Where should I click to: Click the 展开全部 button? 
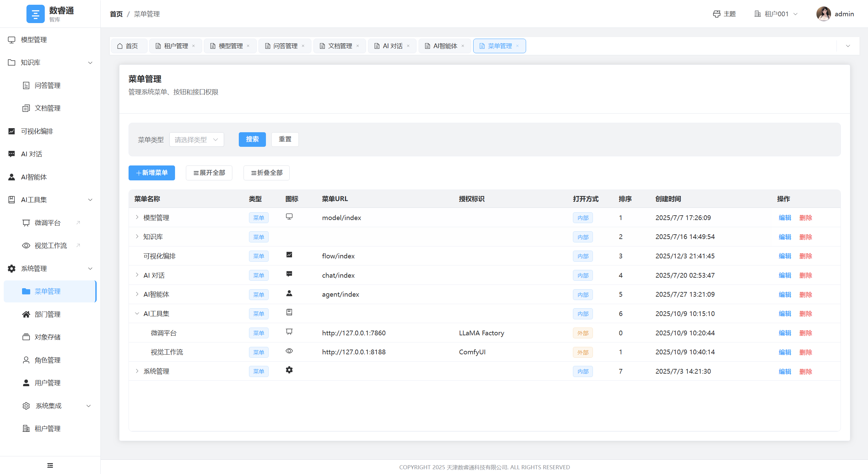pyautogui.click(x=209, y=173)
